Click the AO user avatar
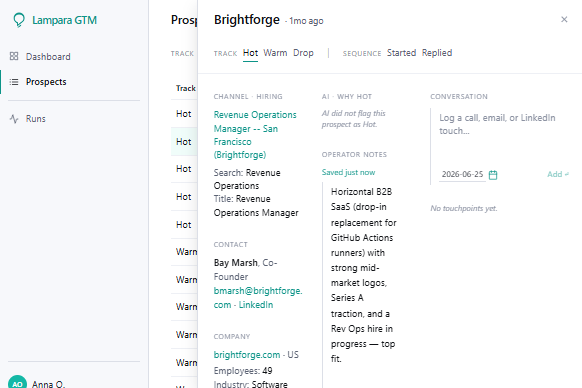This screenshot has width=582, height=388. (17, 382)
